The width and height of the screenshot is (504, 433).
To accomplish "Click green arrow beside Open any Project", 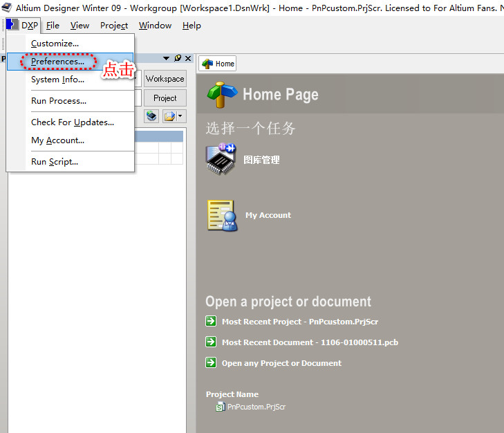I will [211, 362].
